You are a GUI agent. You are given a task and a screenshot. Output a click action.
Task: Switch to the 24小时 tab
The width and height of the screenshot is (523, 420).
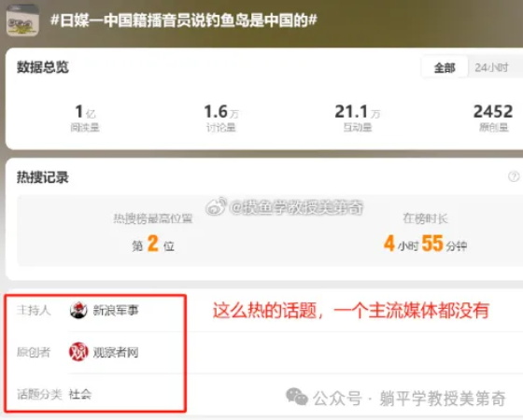(x=491, y=67)
